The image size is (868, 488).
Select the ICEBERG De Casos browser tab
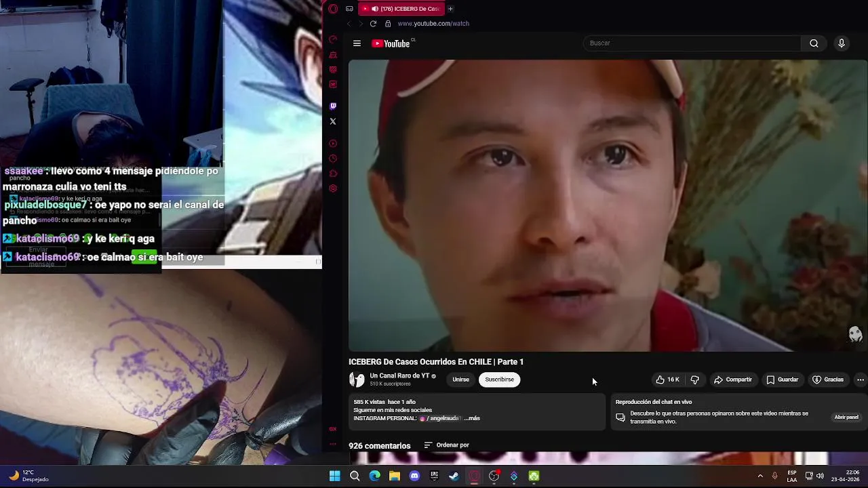click(402, 9)
